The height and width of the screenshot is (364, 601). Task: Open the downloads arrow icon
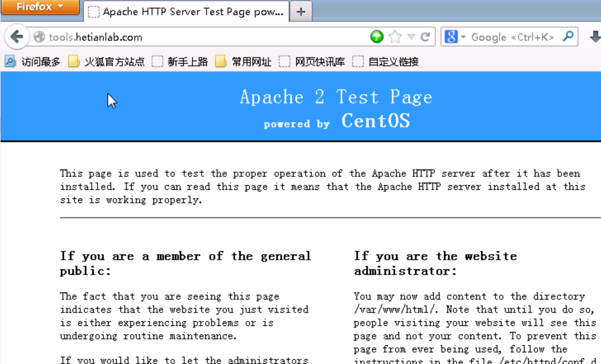(x=595, y=37)
